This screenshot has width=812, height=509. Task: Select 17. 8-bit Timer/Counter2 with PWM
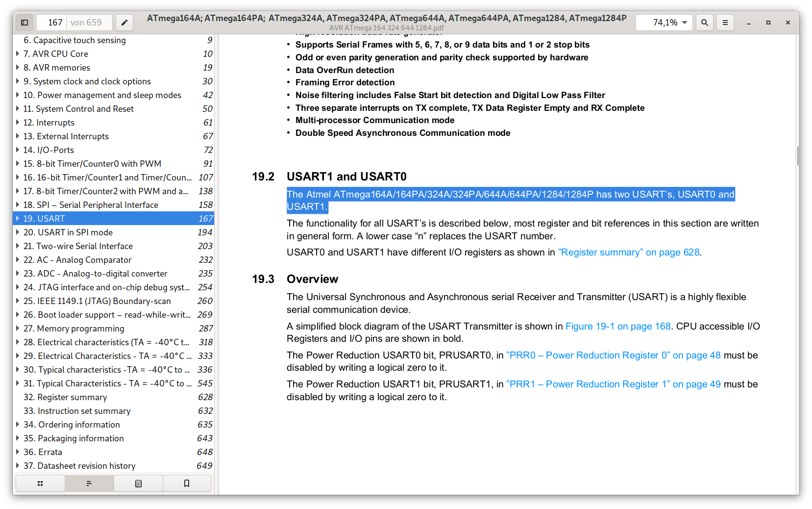pyautogui.click(x=114, y=191)
